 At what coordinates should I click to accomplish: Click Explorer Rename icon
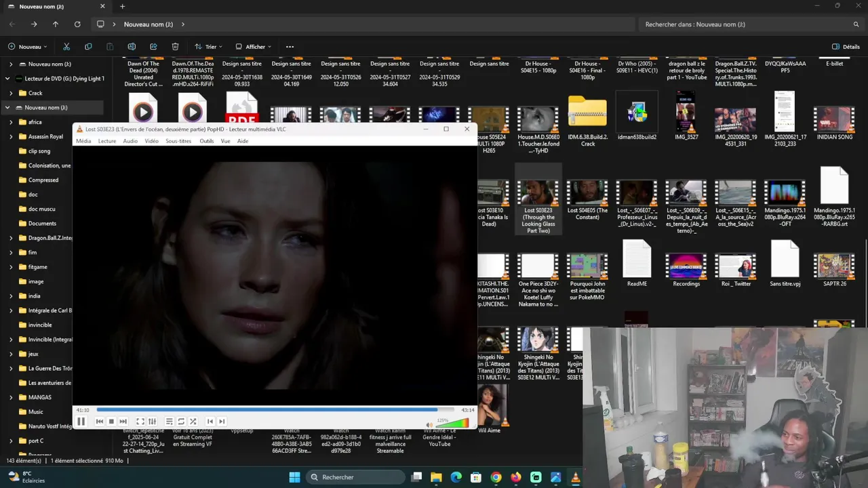(132, 47)
